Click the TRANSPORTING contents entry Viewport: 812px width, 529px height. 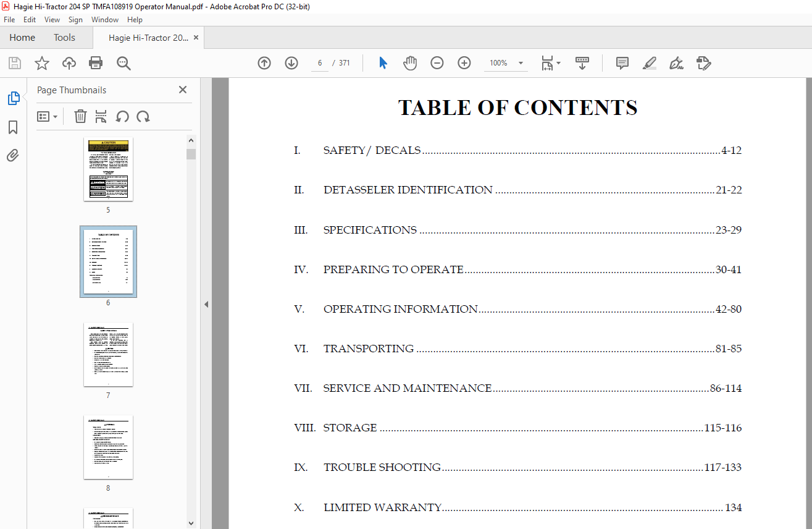pos(517,349)
